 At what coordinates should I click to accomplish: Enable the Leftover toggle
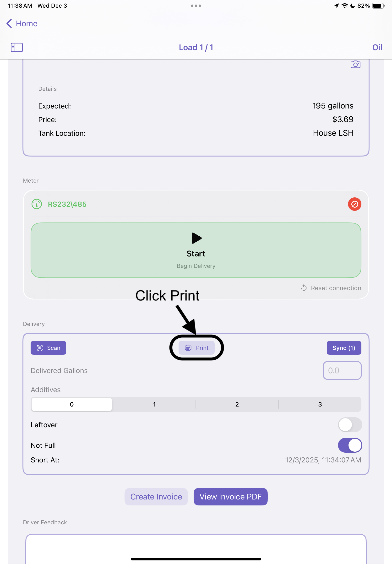click(x=350, y=424)
